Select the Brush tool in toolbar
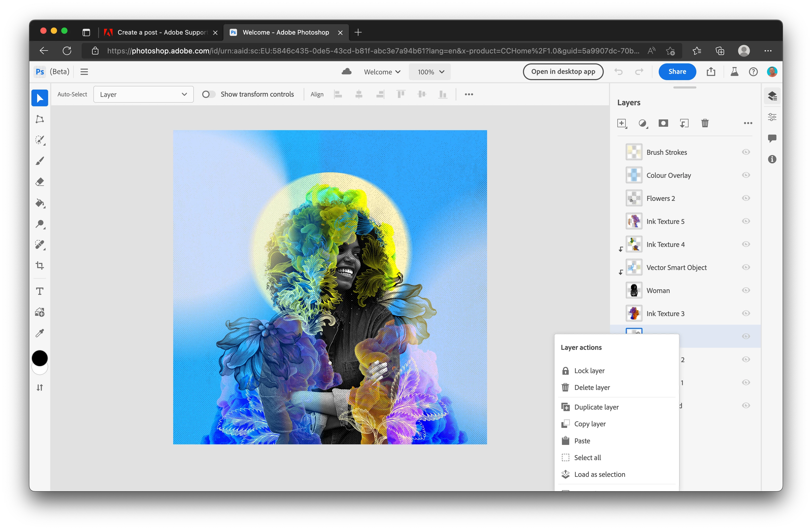The image size is (812, 530). 40,161
